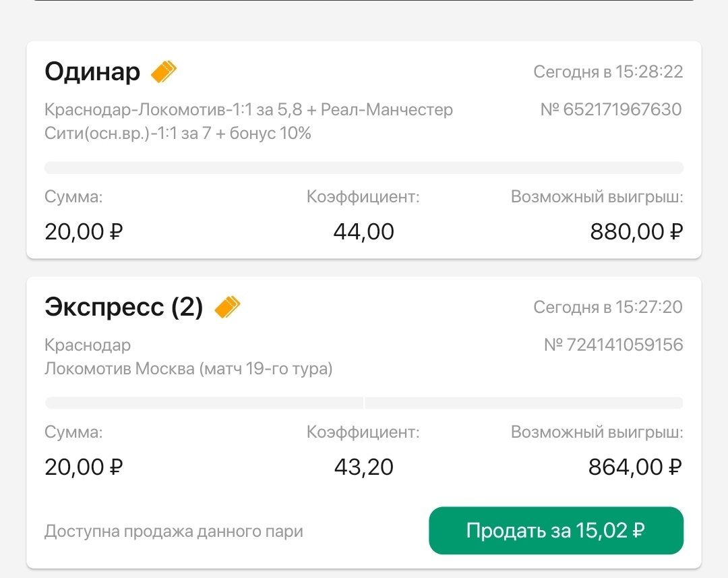Click the 44,00 coefficient value
The width and height of the screenshot is (728, 578).
363,232
